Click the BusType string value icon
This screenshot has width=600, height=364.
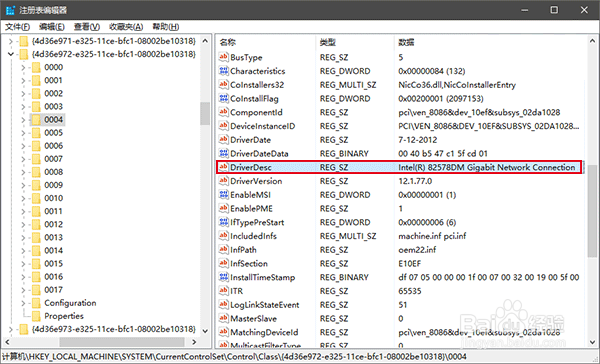click(223, 57)
